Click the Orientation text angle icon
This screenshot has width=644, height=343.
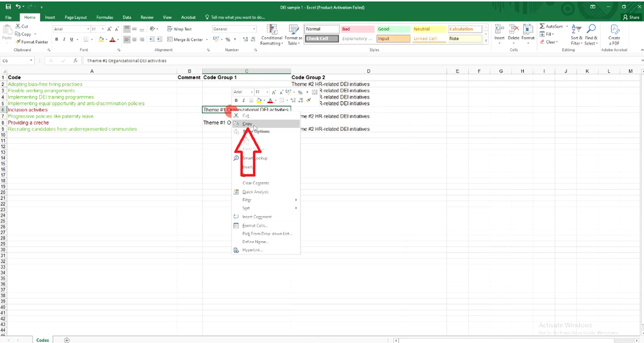(x=152, y=29)
